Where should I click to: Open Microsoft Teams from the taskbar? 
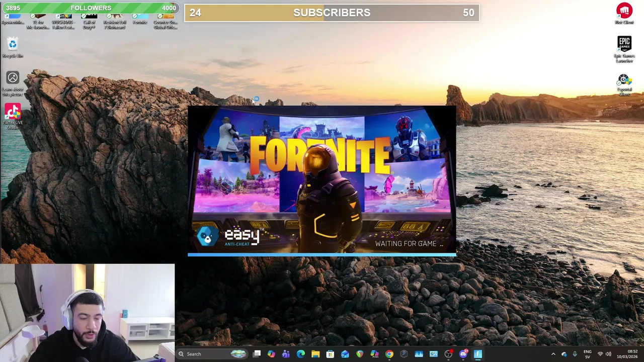pyautogui.click(x=286, y=354)
